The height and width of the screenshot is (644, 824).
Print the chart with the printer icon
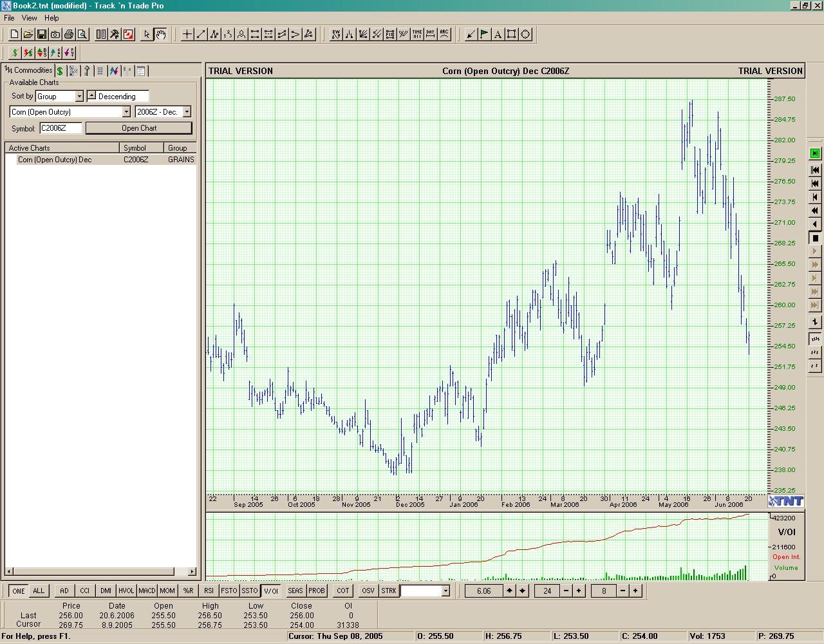tap(69, 34)
